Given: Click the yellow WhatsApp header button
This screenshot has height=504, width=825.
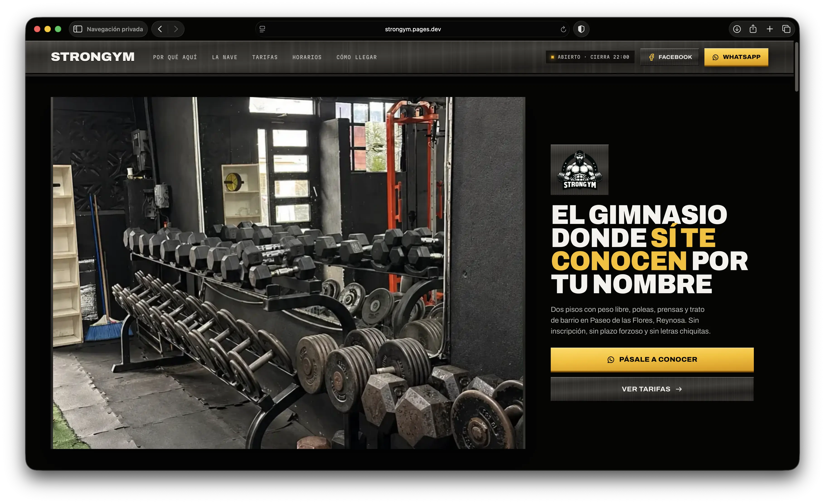Looking at the screenshot, I should click(736, 57).
